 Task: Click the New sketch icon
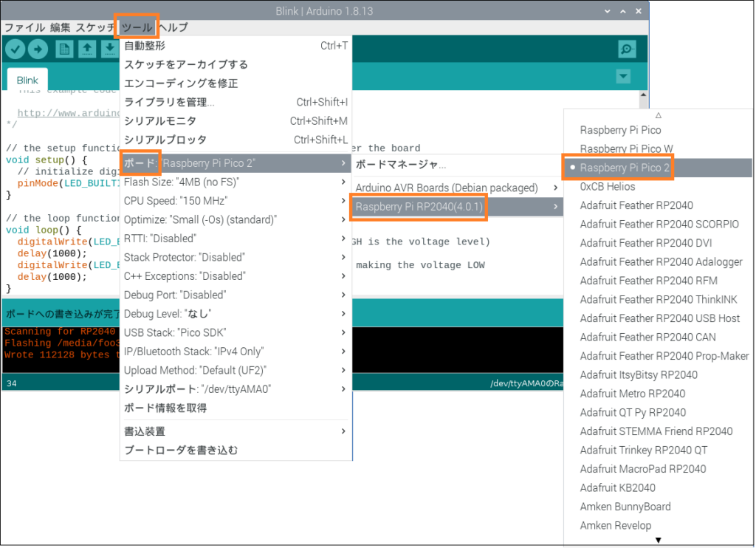pos(65,49)
